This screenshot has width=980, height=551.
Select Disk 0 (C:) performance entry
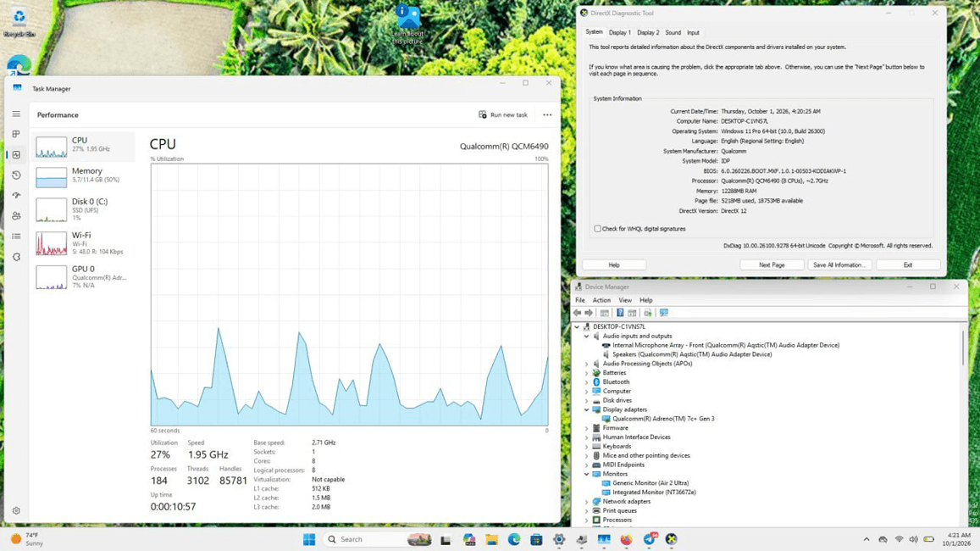[x=83, y=209]
